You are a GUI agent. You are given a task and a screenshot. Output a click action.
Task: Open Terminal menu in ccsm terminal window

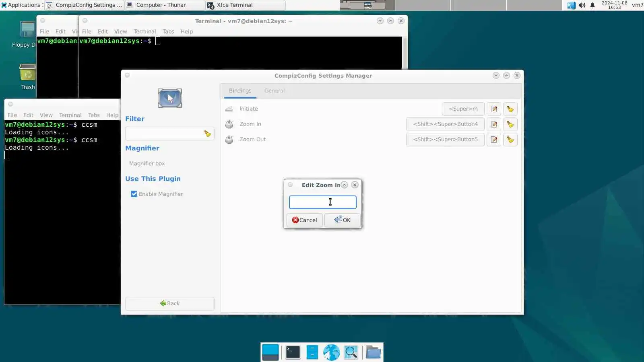pyautogui.click(x=70, y=115)
